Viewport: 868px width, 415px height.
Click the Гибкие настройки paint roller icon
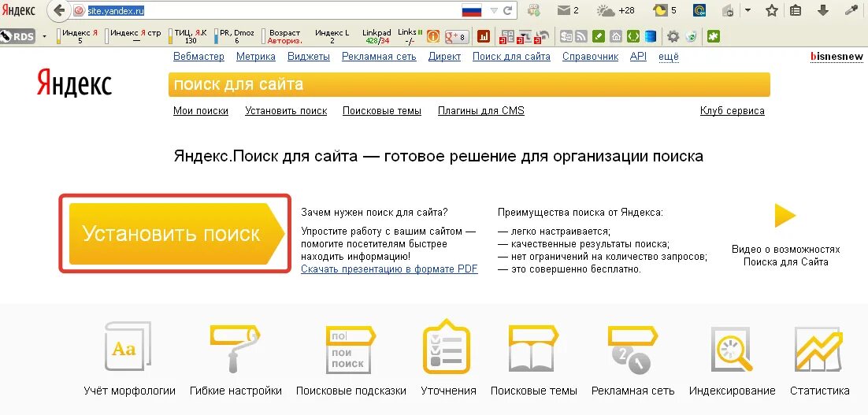235,348
